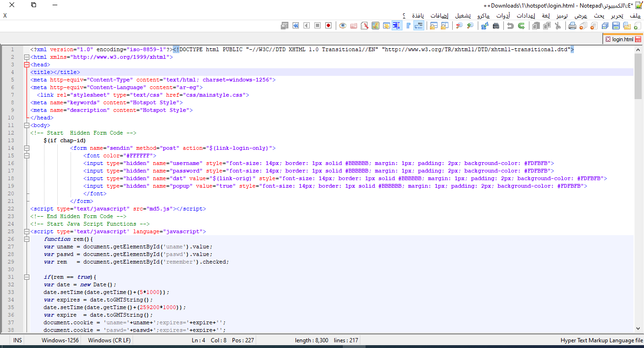Collapse the form fold on line 14
The image size is (644, 348).
(26, 148)
